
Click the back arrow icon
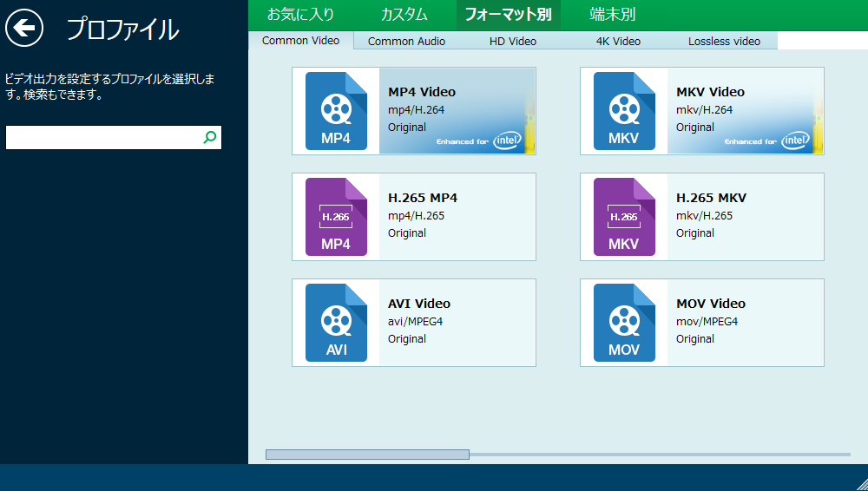click(24, 28)
